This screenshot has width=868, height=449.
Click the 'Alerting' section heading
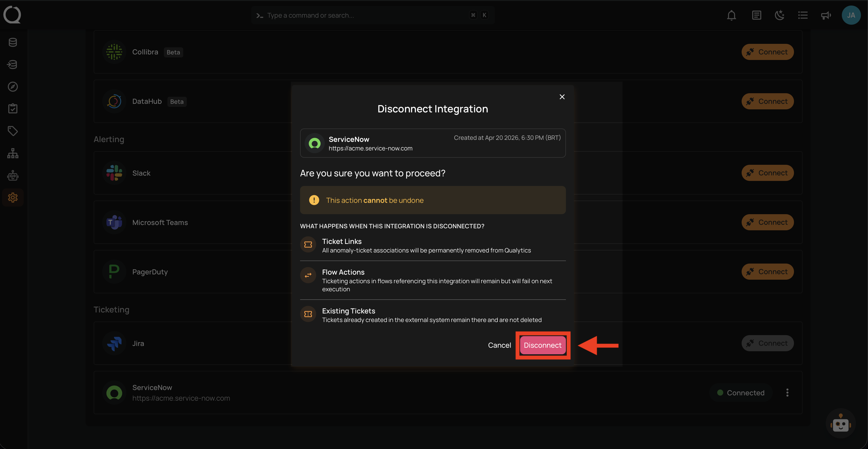pyautogui.click(x=109, y=139)
